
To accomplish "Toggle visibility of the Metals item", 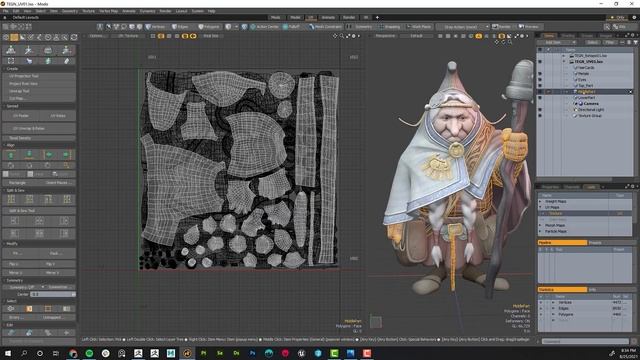I will (540, 74).
